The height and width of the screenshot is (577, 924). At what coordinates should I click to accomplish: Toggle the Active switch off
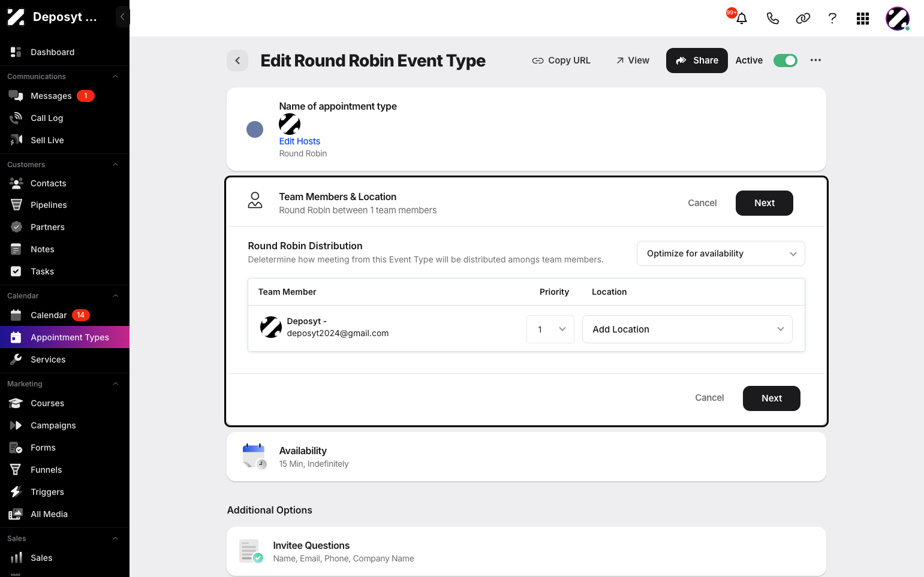tap(785, 61)
